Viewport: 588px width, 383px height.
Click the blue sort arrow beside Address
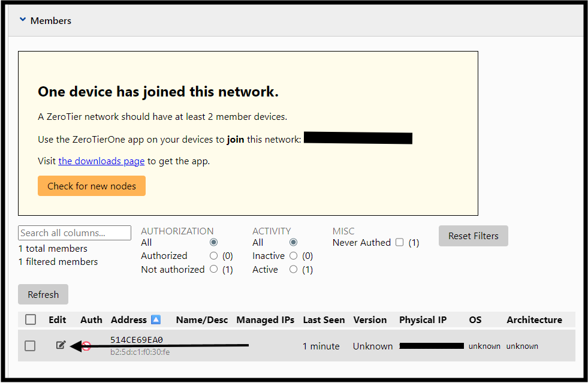pyautogui.click(x=156, y=320)
